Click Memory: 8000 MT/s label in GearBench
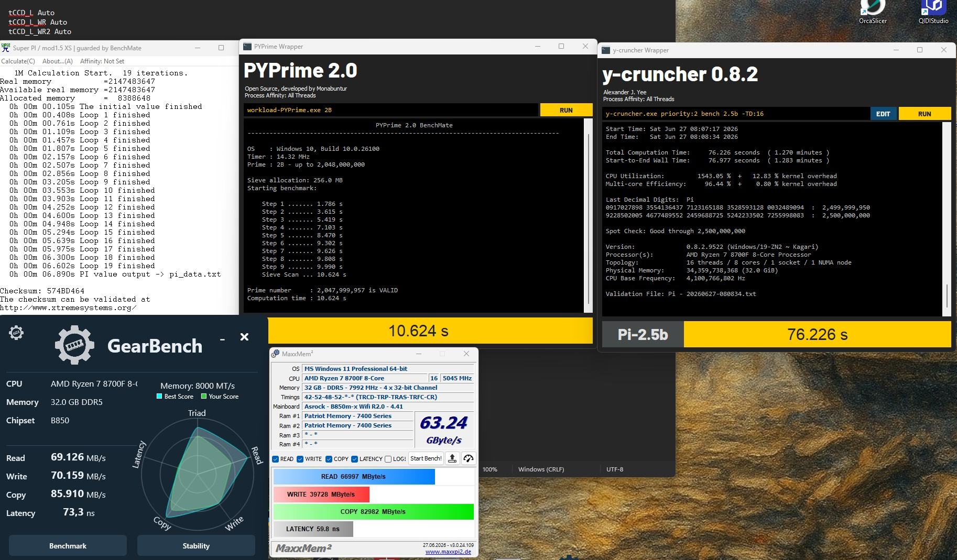957x560 pixels. (x=198, y=386)
